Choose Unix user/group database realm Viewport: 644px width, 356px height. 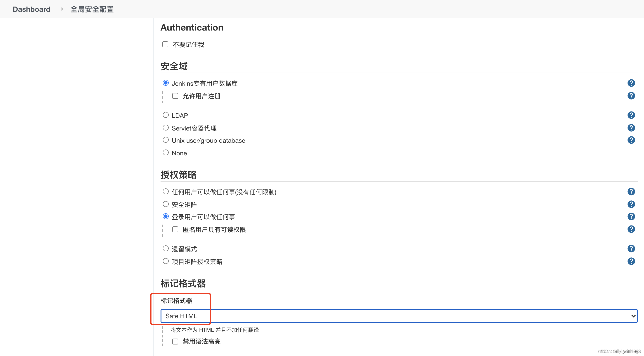[x=166, y=140]
